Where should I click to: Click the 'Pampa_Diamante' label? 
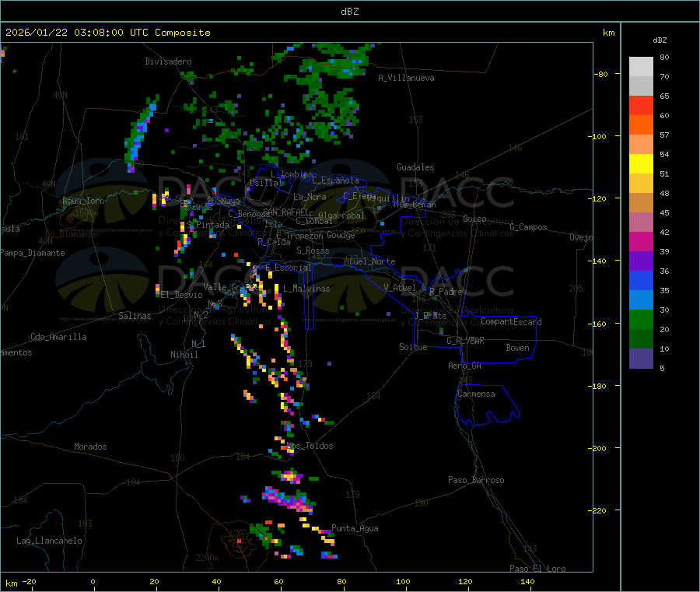click(x=33, y=253)
